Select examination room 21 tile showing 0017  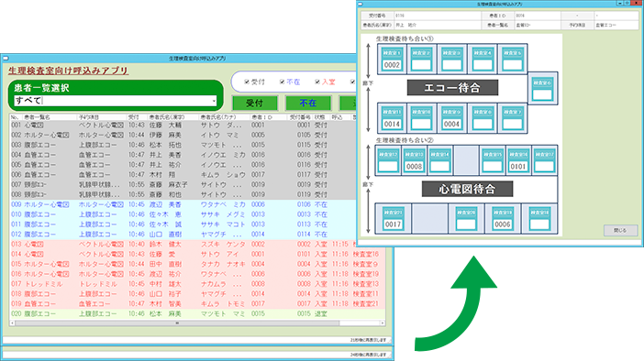click(393, 219)
